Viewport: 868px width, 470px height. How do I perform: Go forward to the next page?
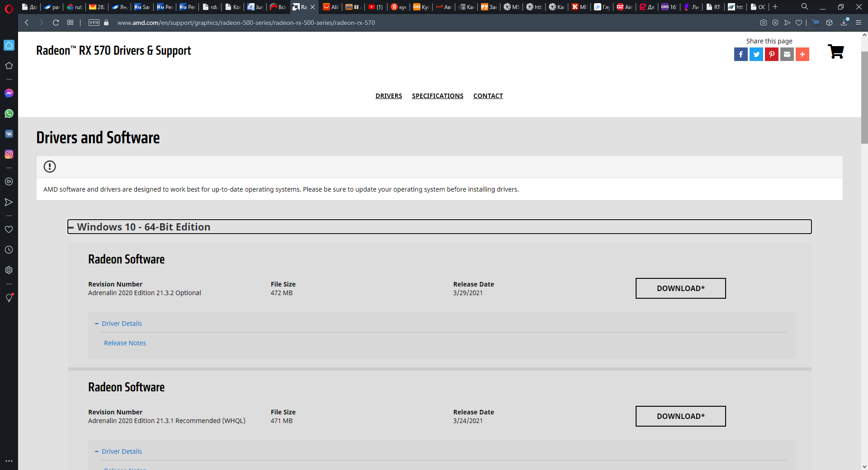pyautogui.click(x=41, y=23)
